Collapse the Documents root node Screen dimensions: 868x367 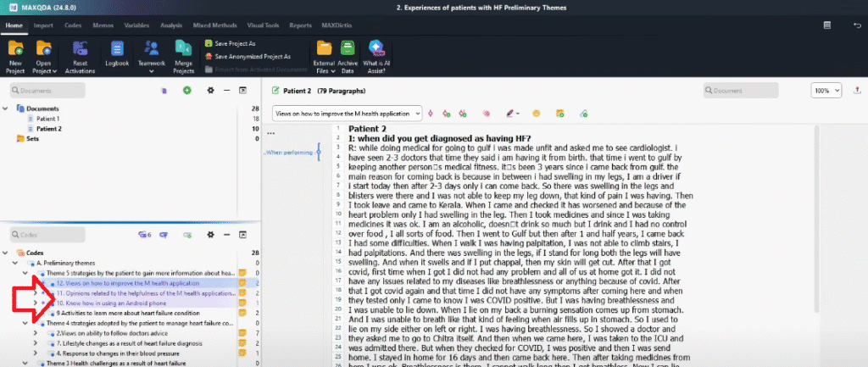[x=5, y=108]
